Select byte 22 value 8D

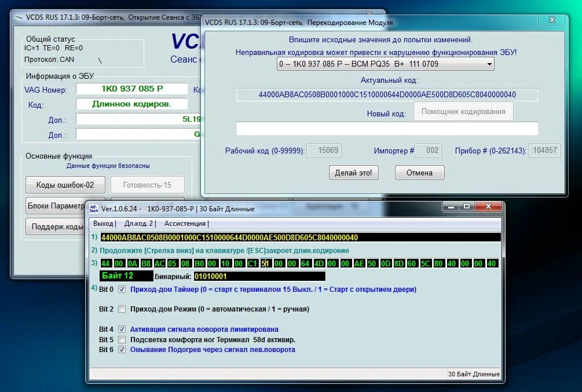(398, 263)
